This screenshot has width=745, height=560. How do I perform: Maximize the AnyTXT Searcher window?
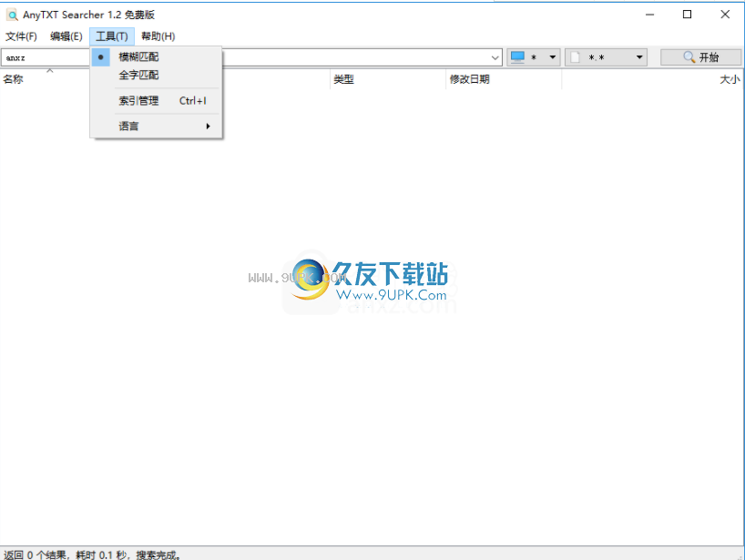click(x=687, y=15)
